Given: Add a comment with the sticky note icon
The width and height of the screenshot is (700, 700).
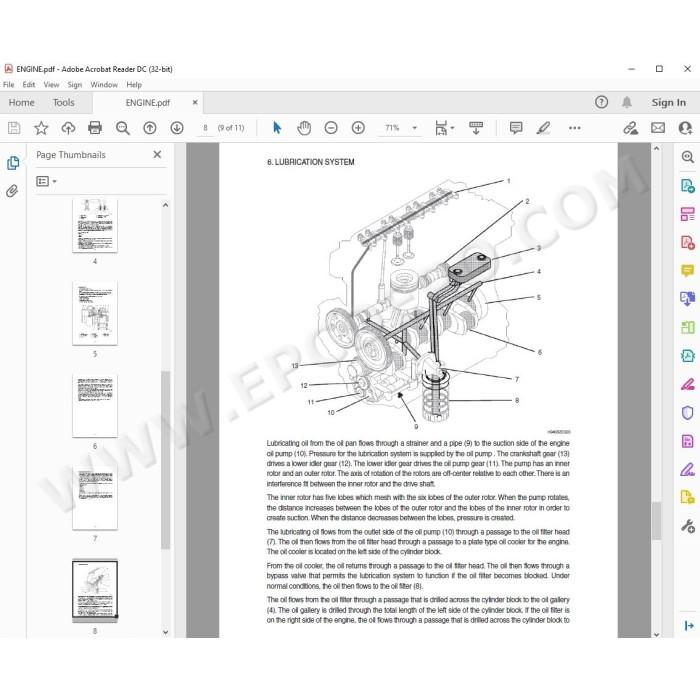Looking at the screenshot, I should coord(516,128).
